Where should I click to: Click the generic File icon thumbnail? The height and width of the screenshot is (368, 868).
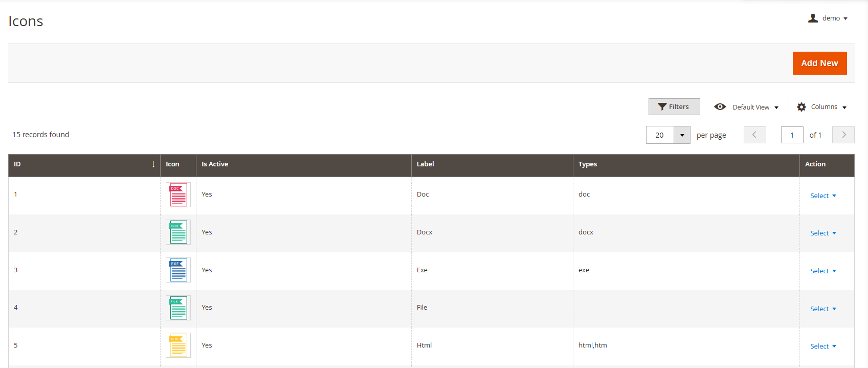tap(178, 308)
